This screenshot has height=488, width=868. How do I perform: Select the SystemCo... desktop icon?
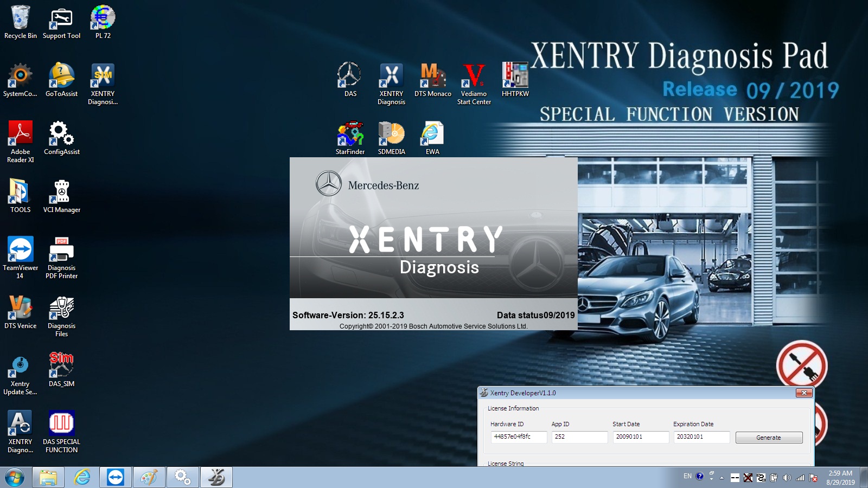coord(20,80)
